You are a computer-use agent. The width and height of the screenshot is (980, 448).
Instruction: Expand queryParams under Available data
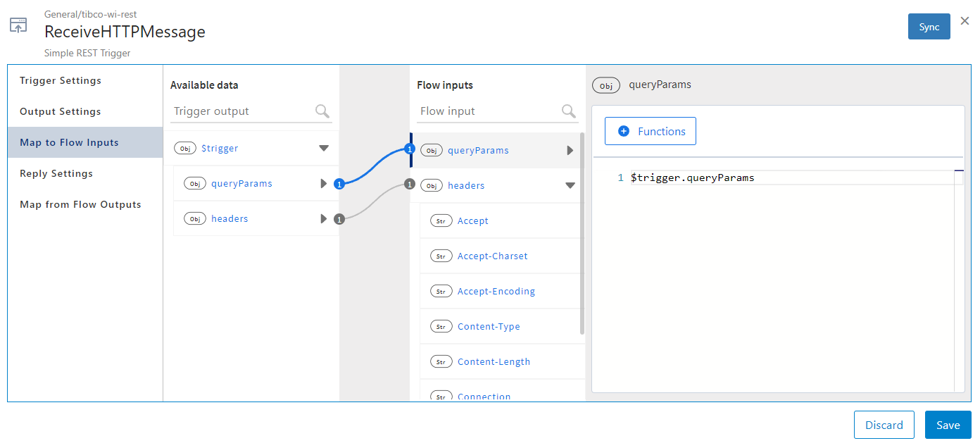click(x=323, y=184)
